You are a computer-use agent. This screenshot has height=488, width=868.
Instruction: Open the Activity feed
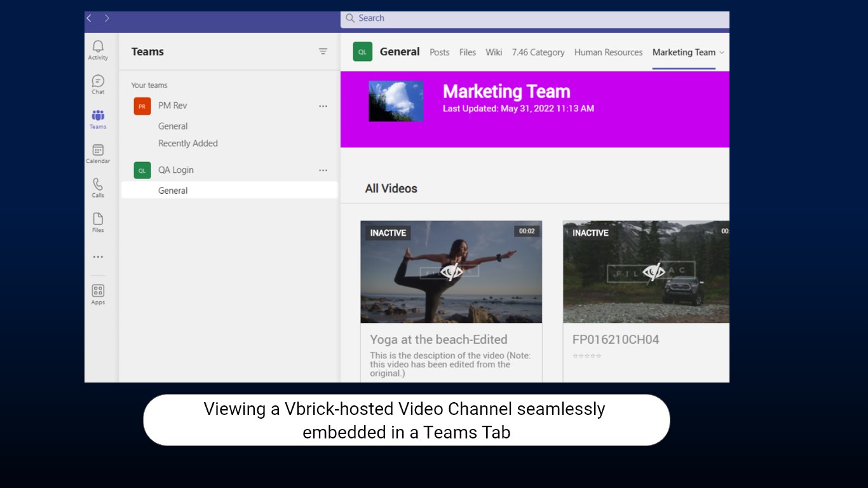click(x=98, y=50)
